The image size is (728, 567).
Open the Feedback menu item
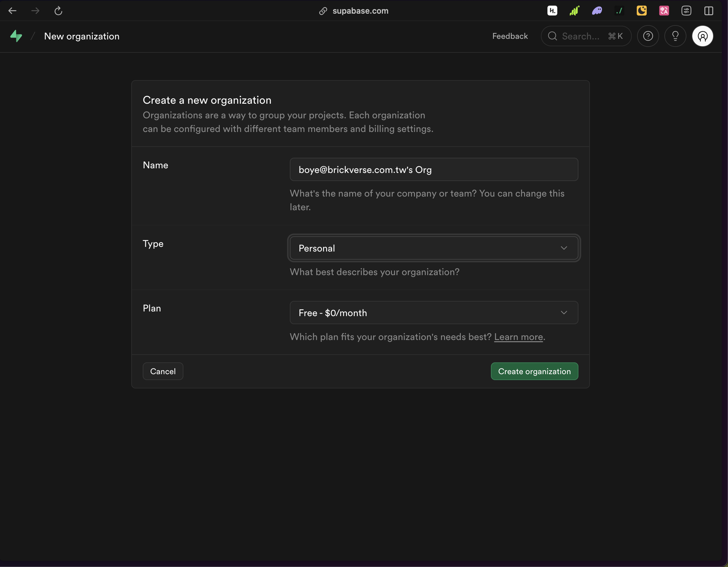click(x=510, y=36)
